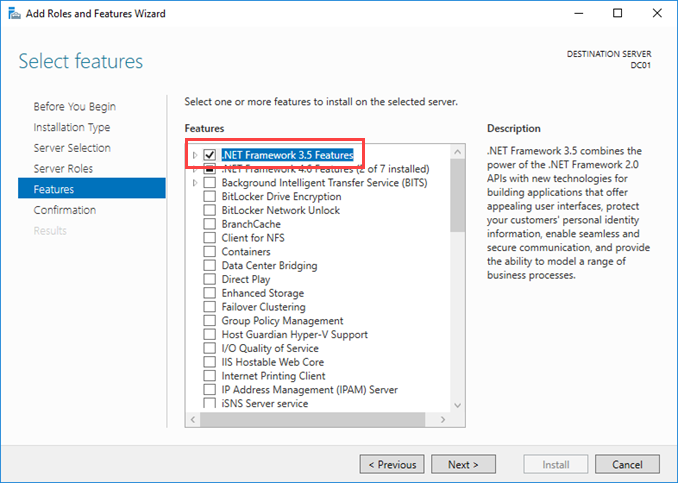This screenshot has height=483, width=678.
Task: Select Internet Printing Client label text
Action: pos(274,376)
